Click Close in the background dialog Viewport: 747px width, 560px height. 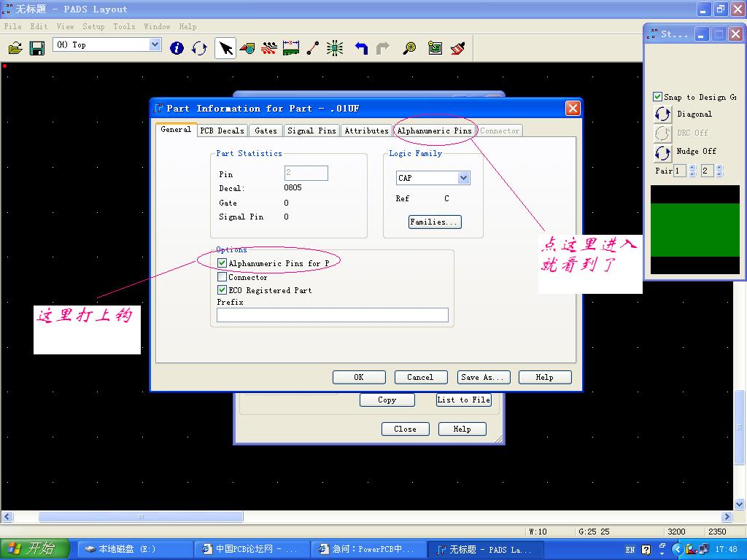[406, 429]
